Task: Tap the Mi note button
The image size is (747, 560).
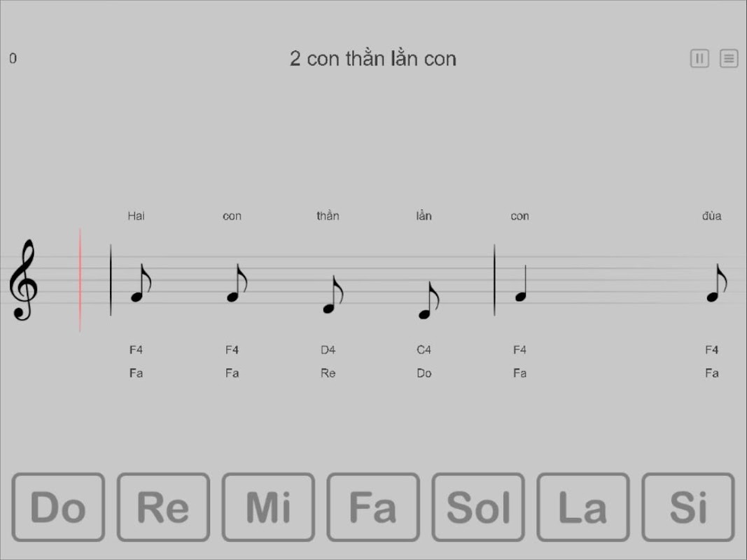Action: tap(268, 507)
